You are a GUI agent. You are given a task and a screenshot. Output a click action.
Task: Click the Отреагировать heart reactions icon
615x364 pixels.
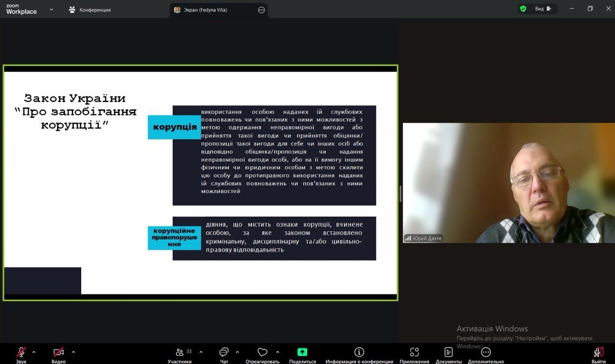(262, 352)
